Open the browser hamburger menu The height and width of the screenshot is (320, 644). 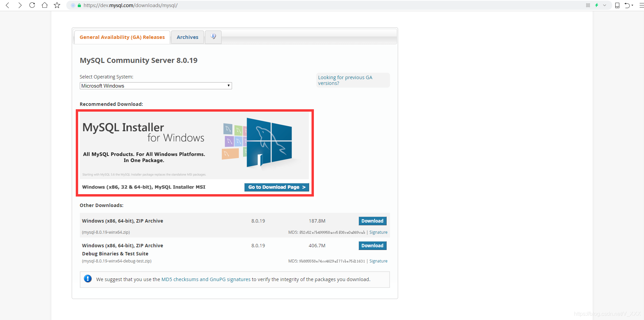641,5
